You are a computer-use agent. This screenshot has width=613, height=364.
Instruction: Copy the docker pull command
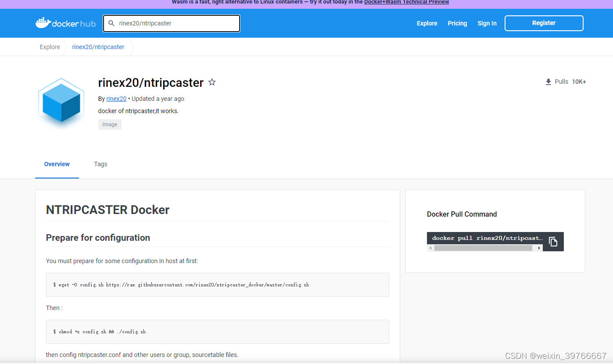coord(553,242)
